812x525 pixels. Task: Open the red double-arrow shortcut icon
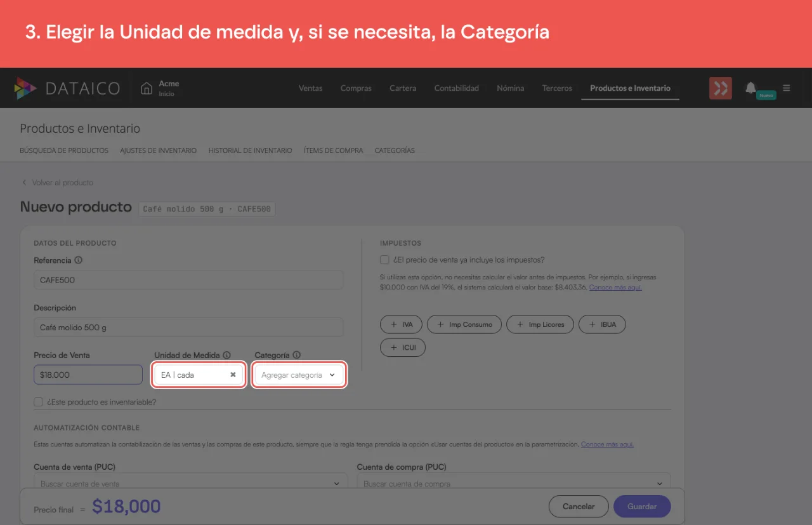[720, 88]
